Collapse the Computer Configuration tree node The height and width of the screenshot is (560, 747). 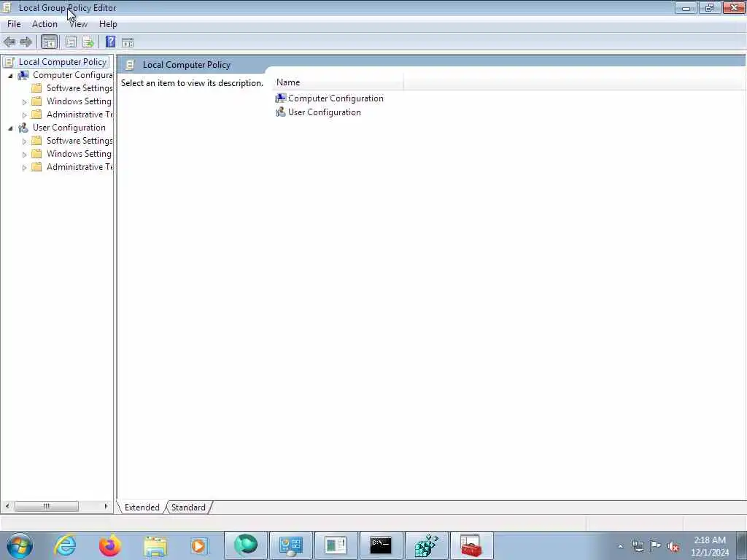tap(10, 76)
